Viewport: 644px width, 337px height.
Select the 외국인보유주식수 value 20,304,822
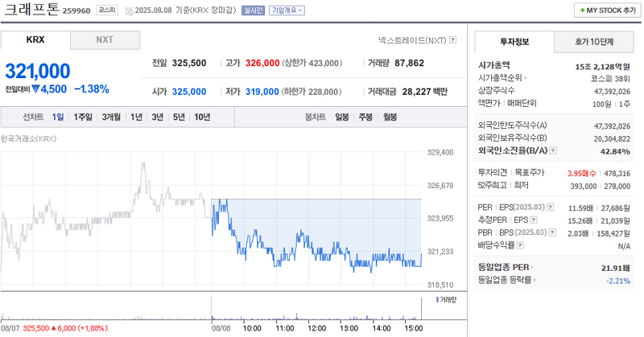click(x=612, y=139)
